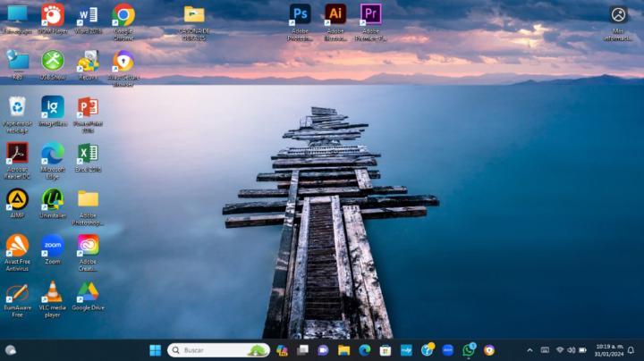Select the BurnAware Free desktop shortcut
The image size is (644, 361).
click(x=17, y=299)
